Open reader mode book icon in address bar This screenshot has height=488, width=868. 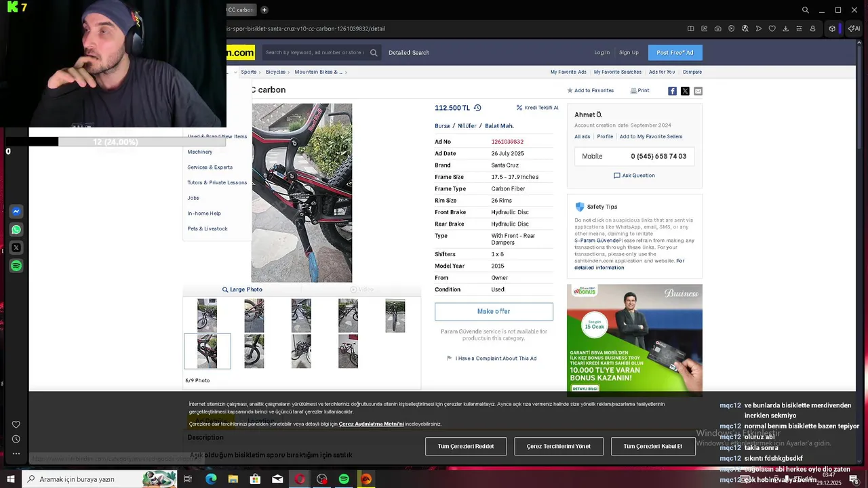pos(691,28)
